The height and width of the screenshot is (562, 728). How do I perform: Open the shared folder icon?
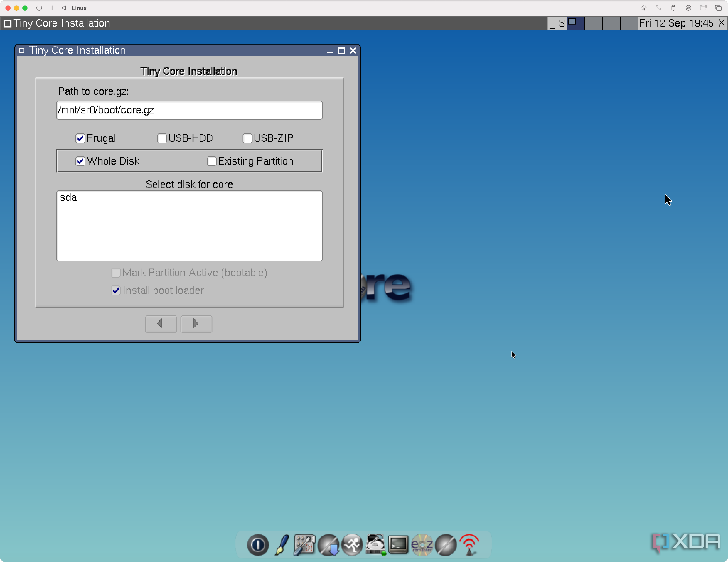[x=703, y=8]
